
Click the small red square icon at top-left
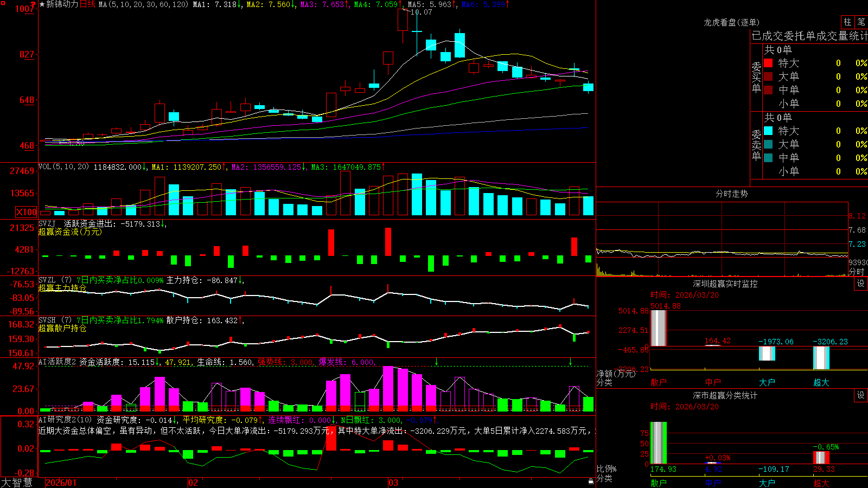coord(3,3)
